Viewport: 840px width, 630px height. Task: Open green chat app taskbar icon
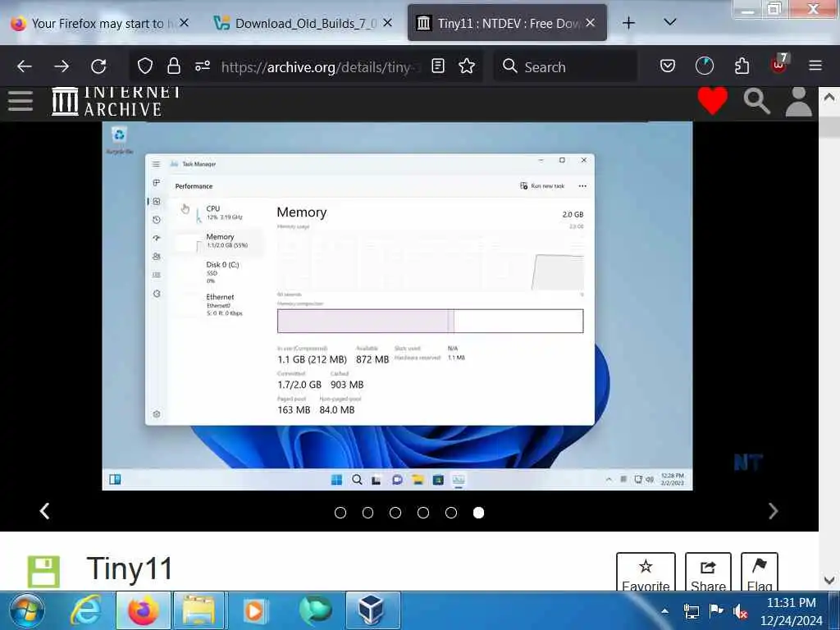pyautogui.click(x=316, y=610)
